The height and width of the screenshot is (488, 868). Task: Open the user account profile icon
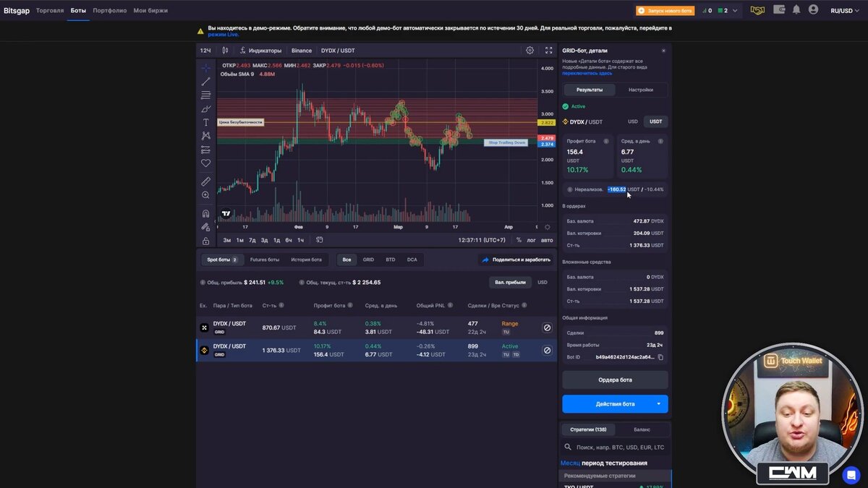pyautogui.click(x=813, y=10)
